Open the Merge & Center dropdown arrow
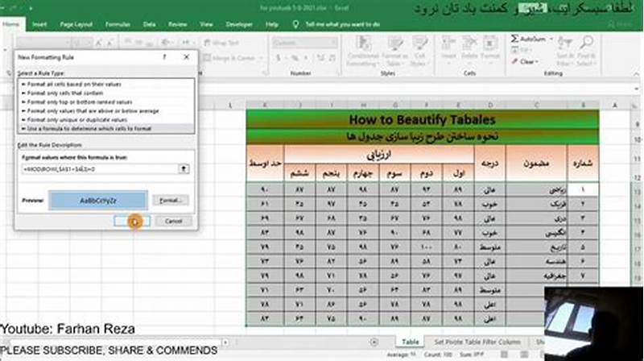 261,58
